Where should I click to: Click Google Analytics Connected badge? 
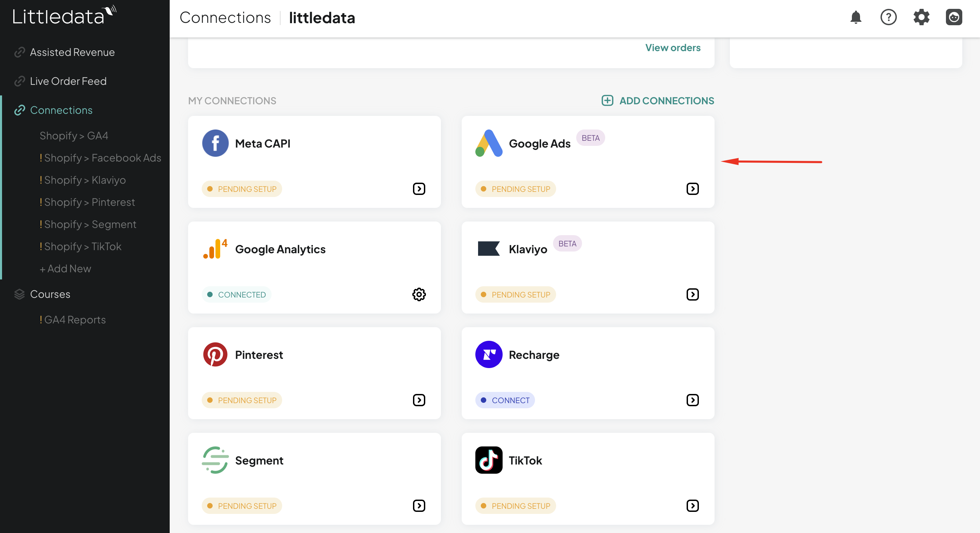pyautogui.click(x=236, y=294)
